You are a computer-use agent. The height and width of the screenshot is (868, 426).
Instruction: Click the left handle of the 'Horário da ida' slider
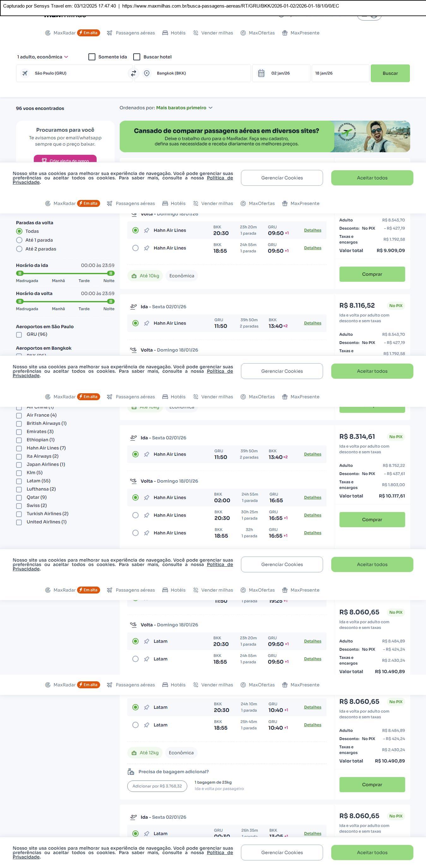(20, 273)
